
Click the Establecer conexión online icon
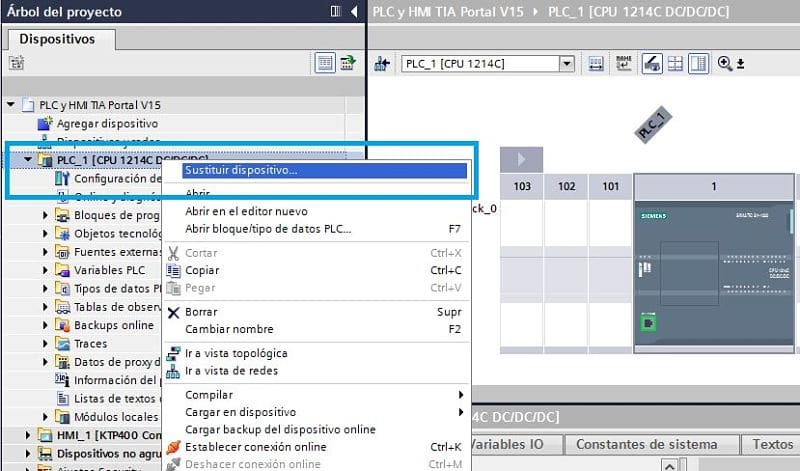(x=173, y=447)
